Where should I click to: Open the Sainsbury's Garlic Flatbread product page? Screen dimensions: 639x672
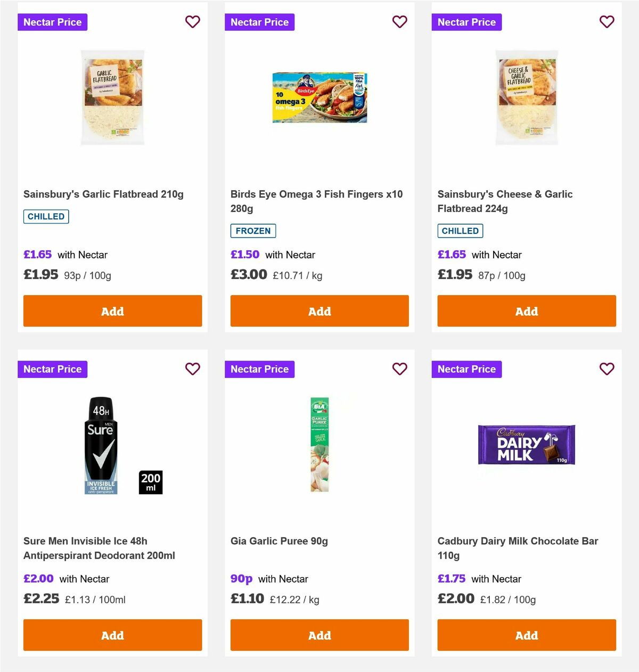coord(103,194)
